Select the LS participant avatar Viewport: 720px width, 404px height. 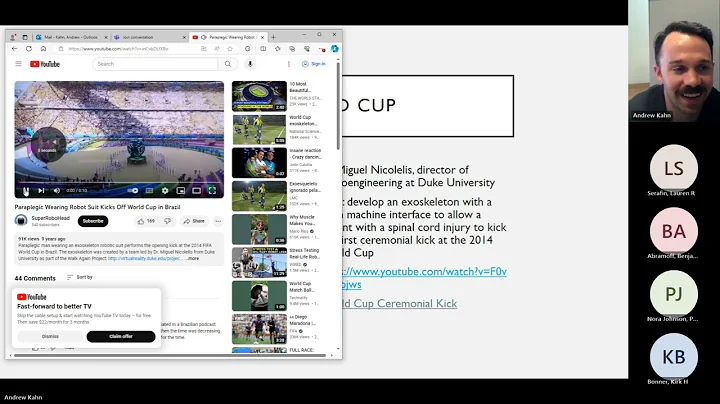point(674,168)
